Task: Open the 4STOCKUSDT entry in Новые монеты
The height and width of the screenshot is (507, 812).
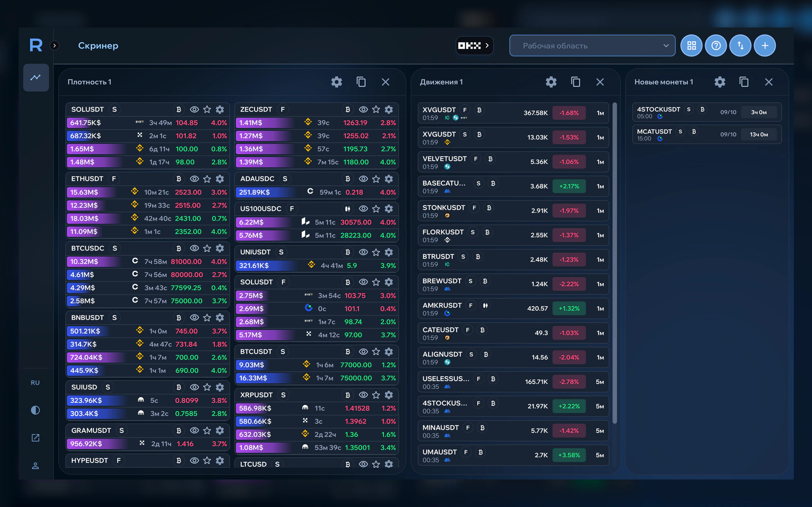Action: pyautogui.click(x=707, y=113)
